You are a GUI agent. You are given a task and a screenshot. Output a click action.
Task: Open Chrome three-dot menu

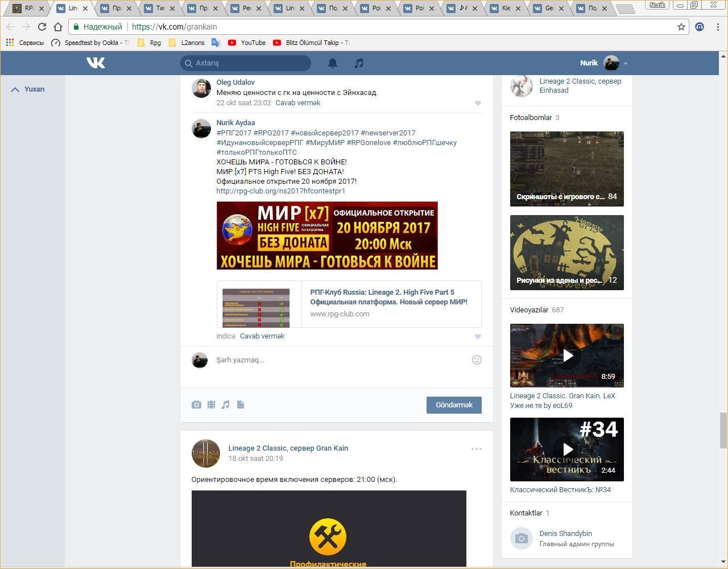click(x=718, y=27)
